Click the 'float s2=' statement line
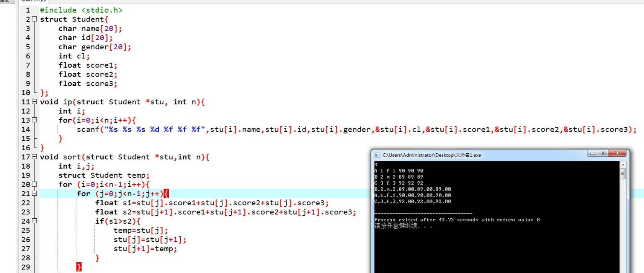644x273 pixels. pyautogui.click(x=226, y=212)
